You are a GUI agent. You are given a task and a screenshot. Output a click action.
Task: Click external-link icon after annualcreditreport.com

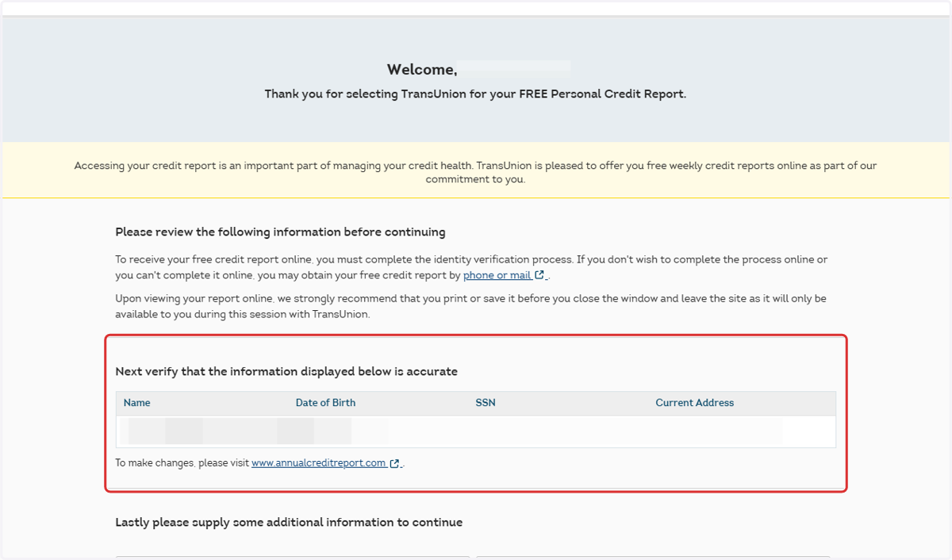click(395, 463)
